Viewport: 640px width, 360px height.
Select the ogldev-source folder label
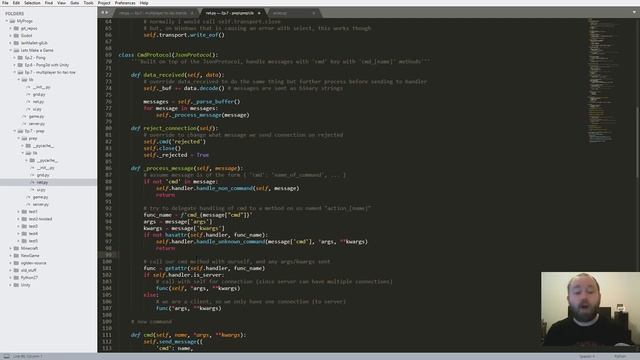(x=33, y=263)
